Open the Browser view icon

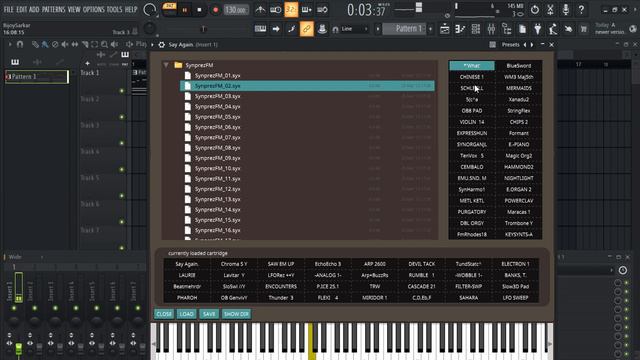[x=507, y=29]
